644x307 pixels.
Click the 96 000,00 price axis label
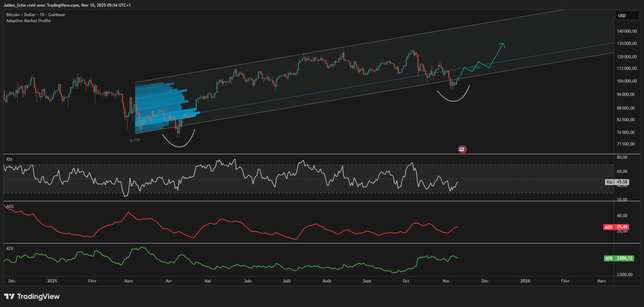point(626,94)
